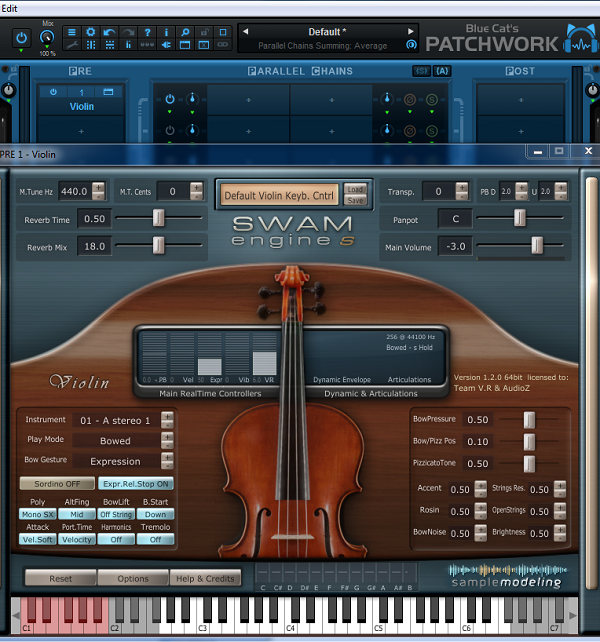This screenshot has width=600, height=642.
Task: Adjust the Reverb Time slider handle
Action: coord(158,218)
